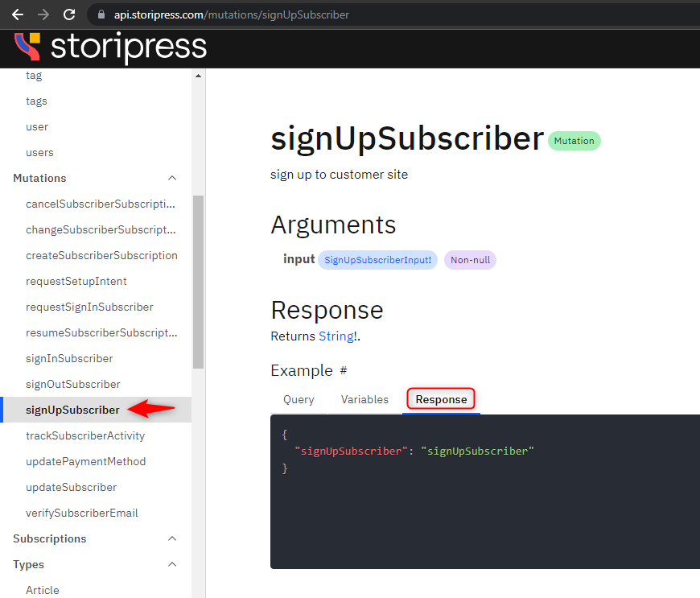The height and width of the screenshot is (598, 700).
Task: Click the signUpSubscriber page title
Action: 407,139
